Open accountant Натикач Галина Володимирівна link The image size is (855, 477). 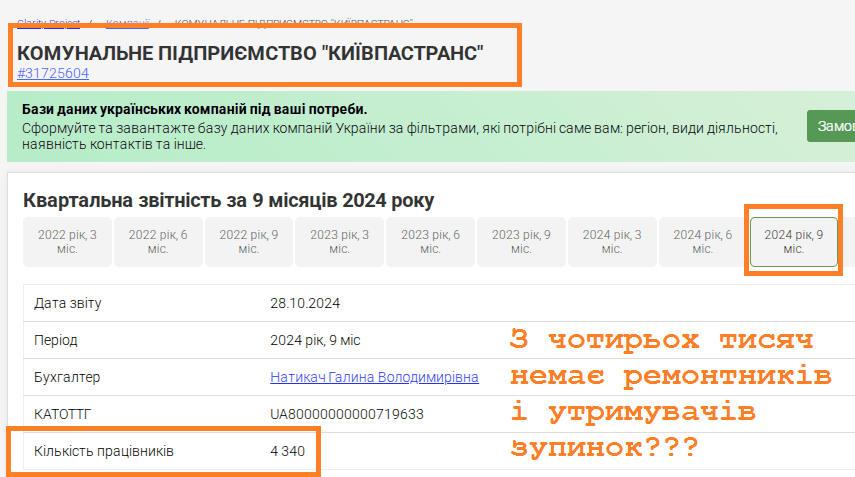coord(374,377)
